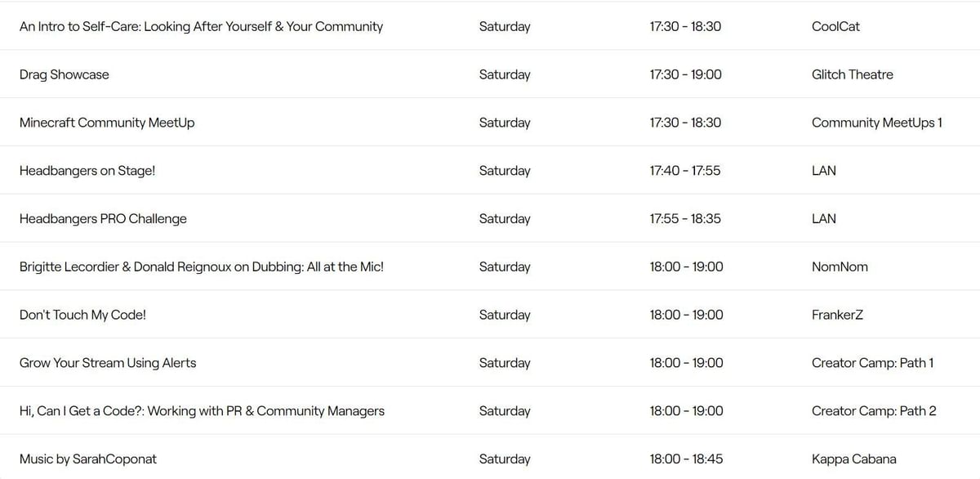Select Headbangers on Stage! event

click(87, 171)
